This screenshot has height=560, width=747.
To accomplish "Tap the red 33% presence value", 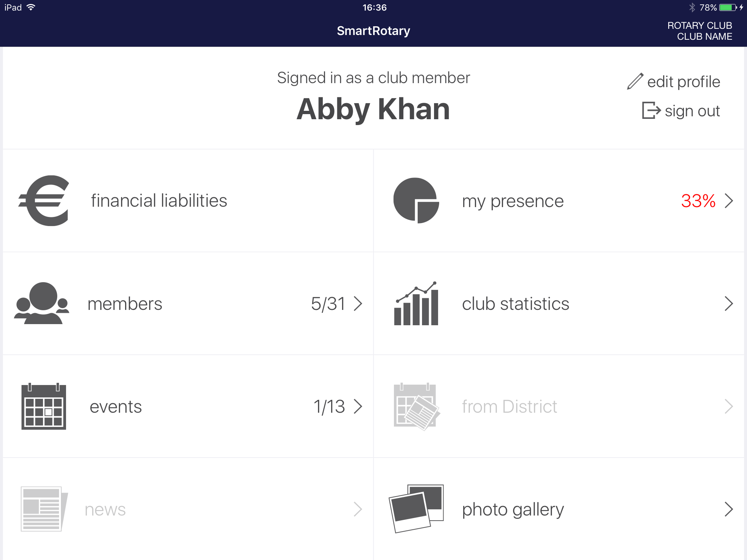I will (x=698, y=201).
